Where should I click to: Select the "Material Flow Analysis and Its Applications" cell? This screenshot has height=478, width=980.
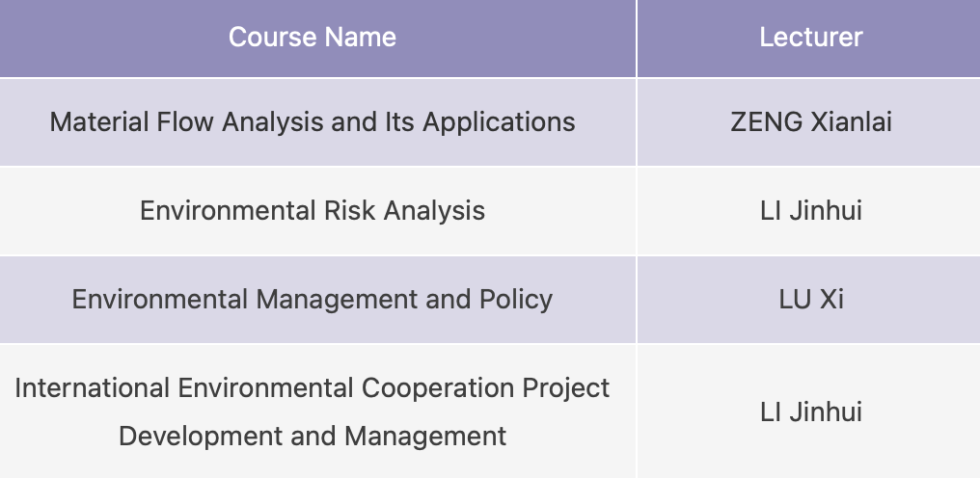(312, 122)
